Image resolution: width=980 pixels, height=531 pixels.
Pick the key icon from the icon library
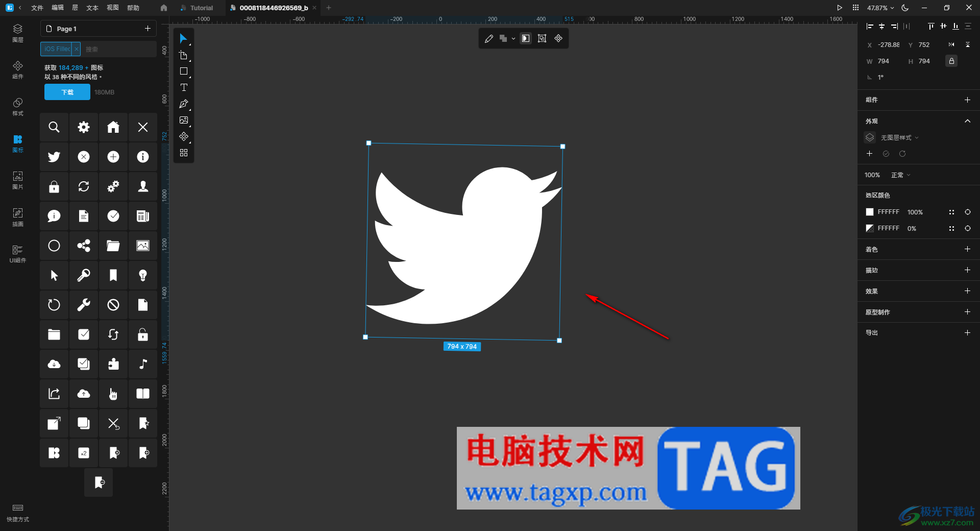(x=84, y=275)
